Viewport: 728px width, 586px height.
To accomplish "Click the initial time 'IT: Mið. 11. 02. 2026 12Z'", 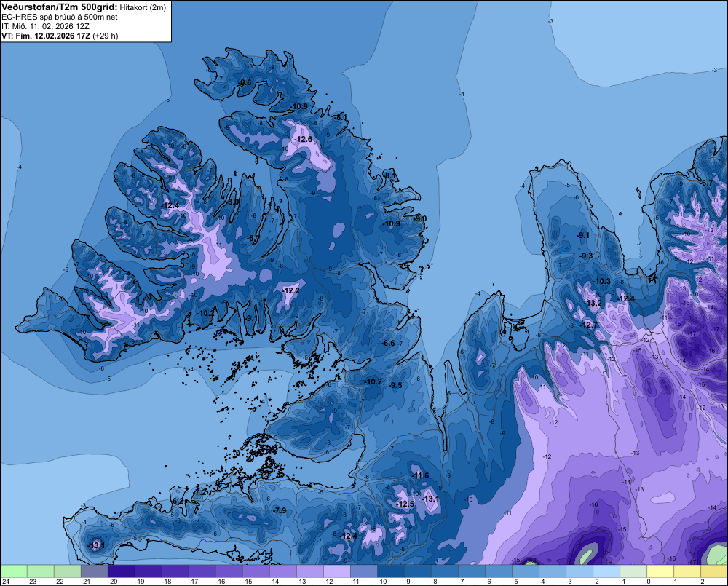I will pos(45,26).
